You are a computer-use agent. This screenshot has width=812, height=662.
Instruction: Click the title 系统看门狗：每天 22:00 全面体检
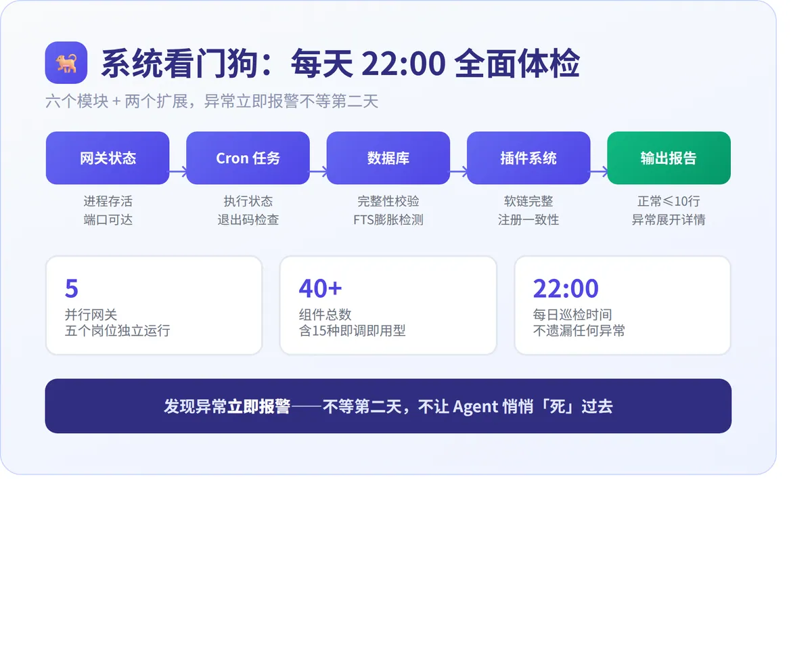tap(340, 64)
